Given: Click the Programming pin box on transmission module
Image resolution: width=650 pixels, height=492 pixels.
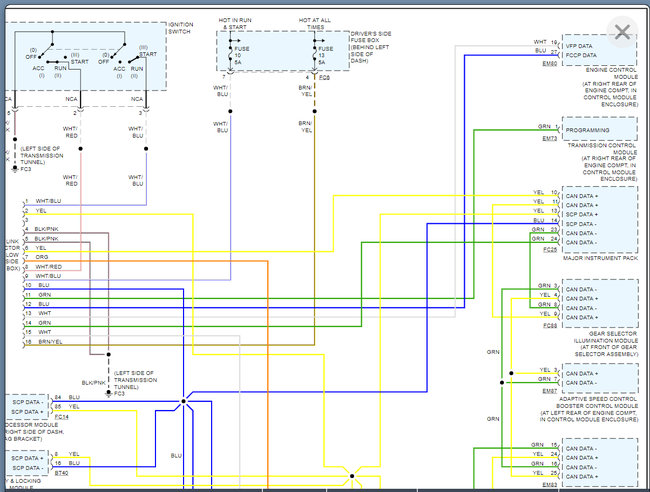Looking at the screenshot, I should [x=599, y=129].
